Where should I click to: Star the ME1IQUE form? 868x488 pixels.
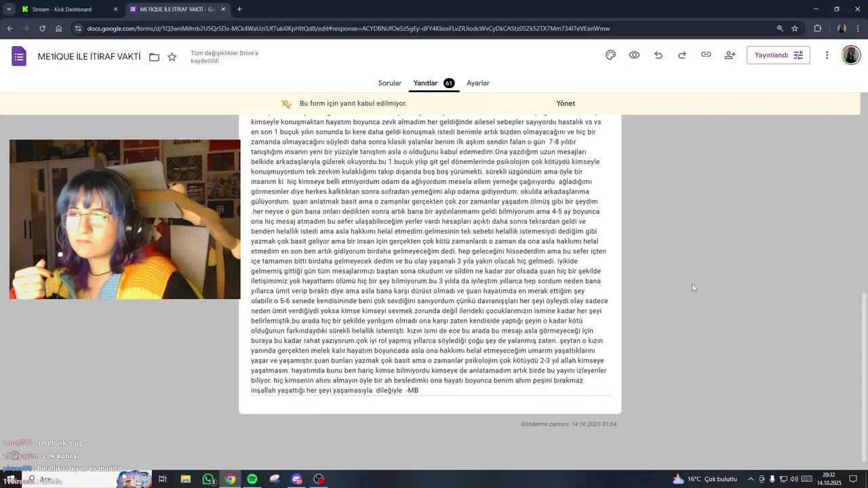pyautogui.click(x=172, y=57)
